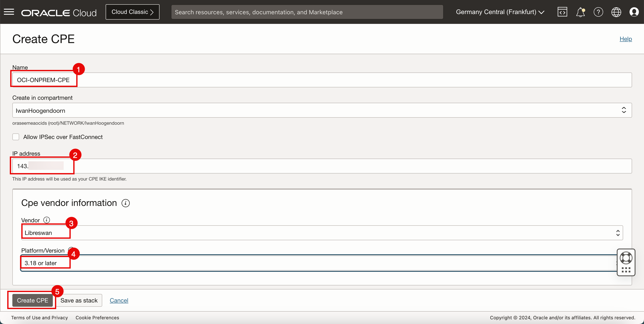Click the Save as stack button
The width and height of the screenshot is (644, 324).
pyautogui.click(x=79, y=300)
